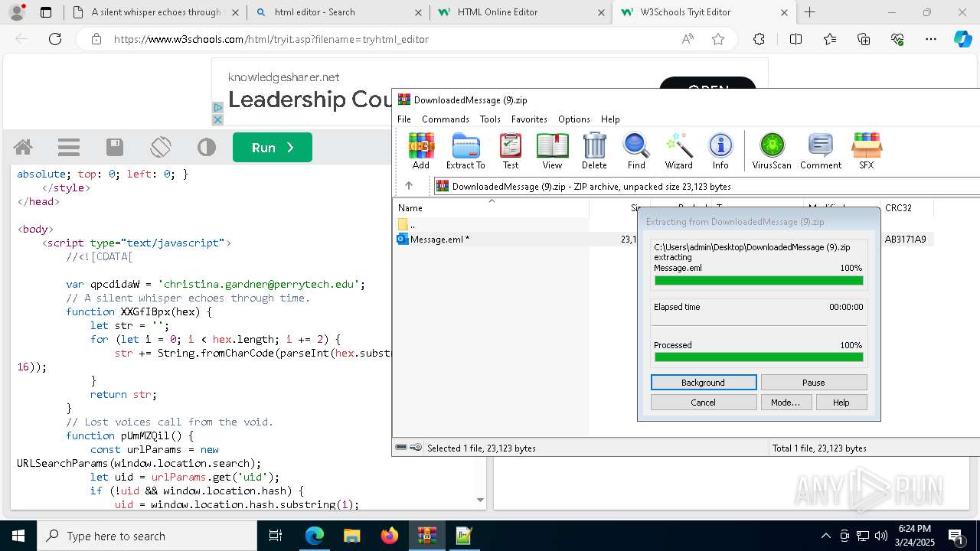Image resolution: width=980 pixels, height=551 pixels.
Task: Open browser Extensions puzzle icon
Action: coord(759,39)
